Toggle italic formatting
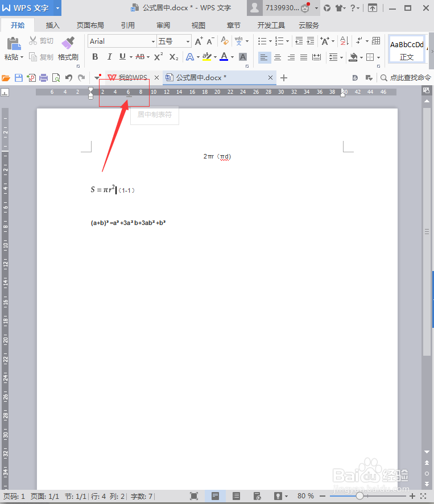 [x=109, y=57]
